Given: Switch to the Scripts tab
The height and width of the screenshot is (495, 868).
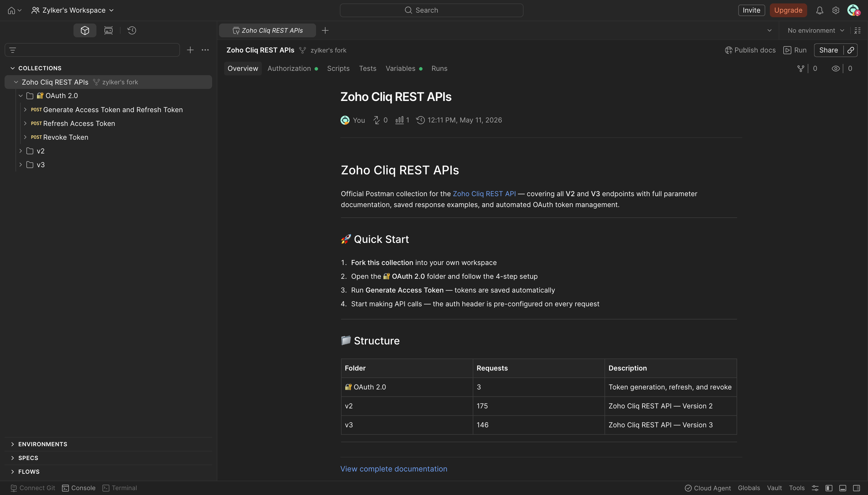Looking at the screenshot, I should pyautogui.click(x=338, y=69).
